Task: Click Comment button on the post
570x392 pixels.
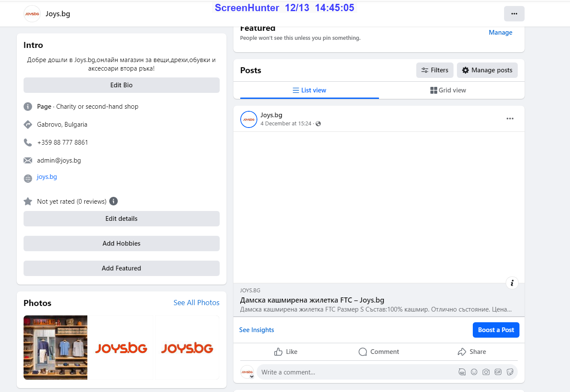Action: click(379, 352)
